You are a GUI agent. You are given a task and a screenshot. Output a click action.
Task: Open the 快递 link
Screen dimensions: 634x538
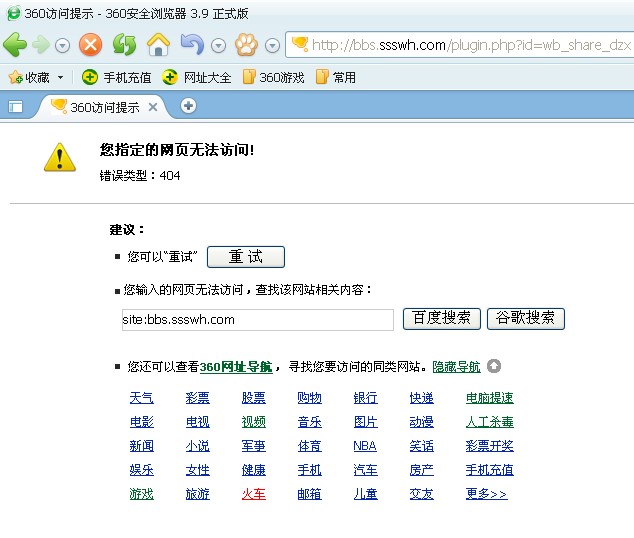(x=421, y=398)
